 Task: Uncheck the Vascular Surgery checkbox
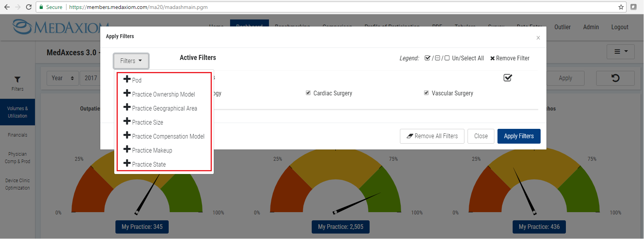[x=426, y=93]
